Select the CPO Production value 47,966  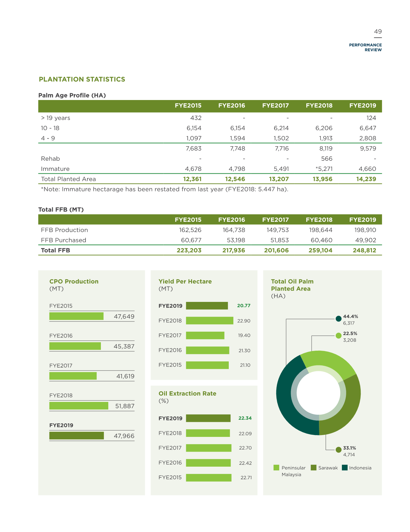point(124,436)
